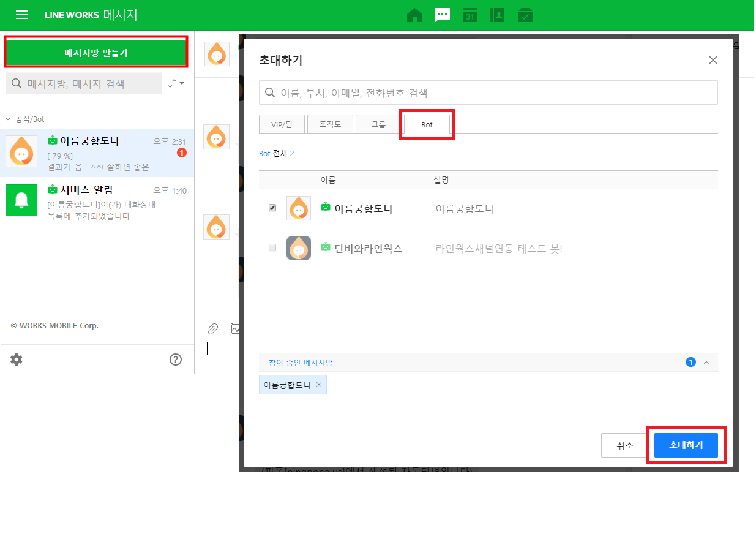Collapse the 참여 중인 메시지방 panel arrow

click(x=706, y=363)
